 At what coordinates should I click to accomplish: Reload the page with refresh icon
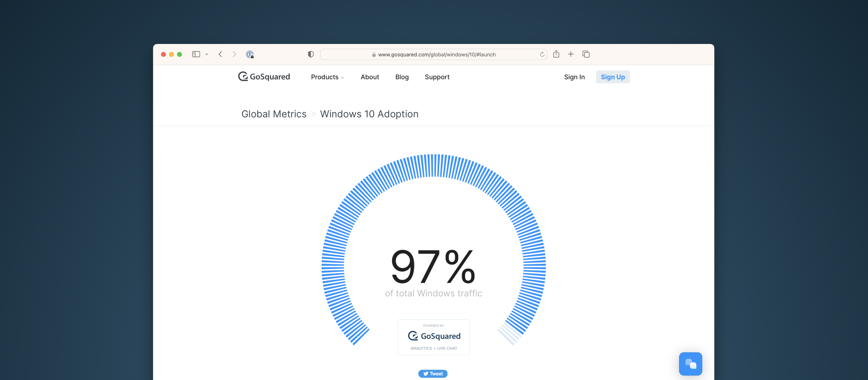click(542, 54)
